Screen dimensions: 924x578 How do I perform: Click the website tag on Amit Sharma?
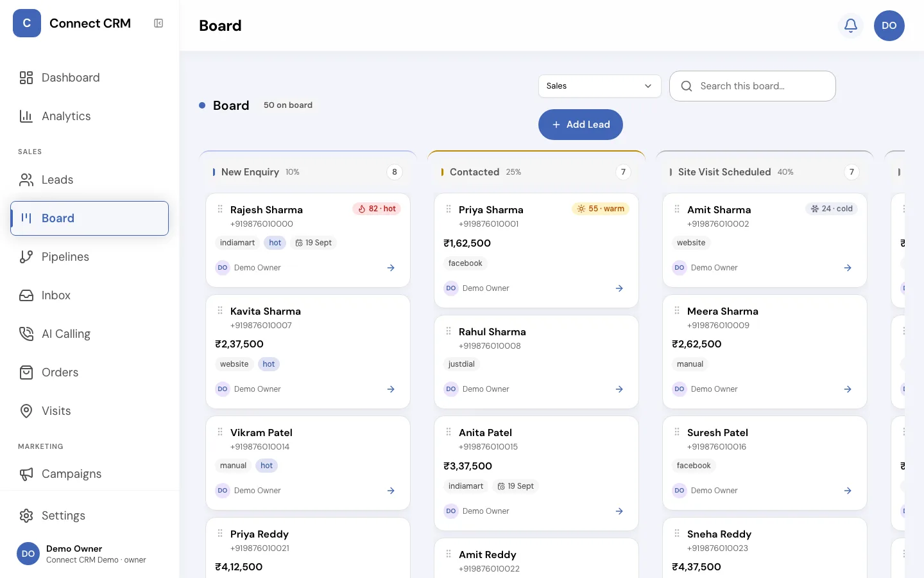coord(691,243)
